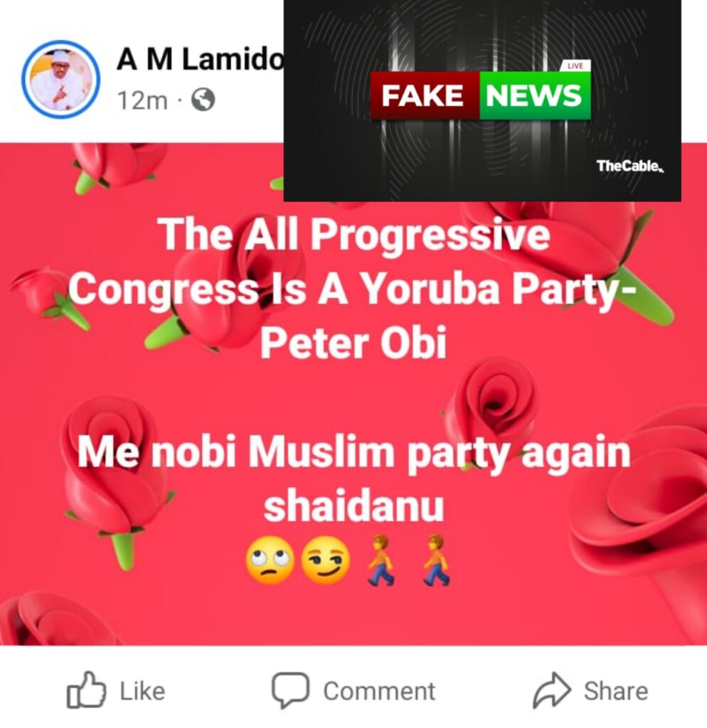Click the TheCable logo watermark
Screen dimensions: 707x728
pos(630,166)
